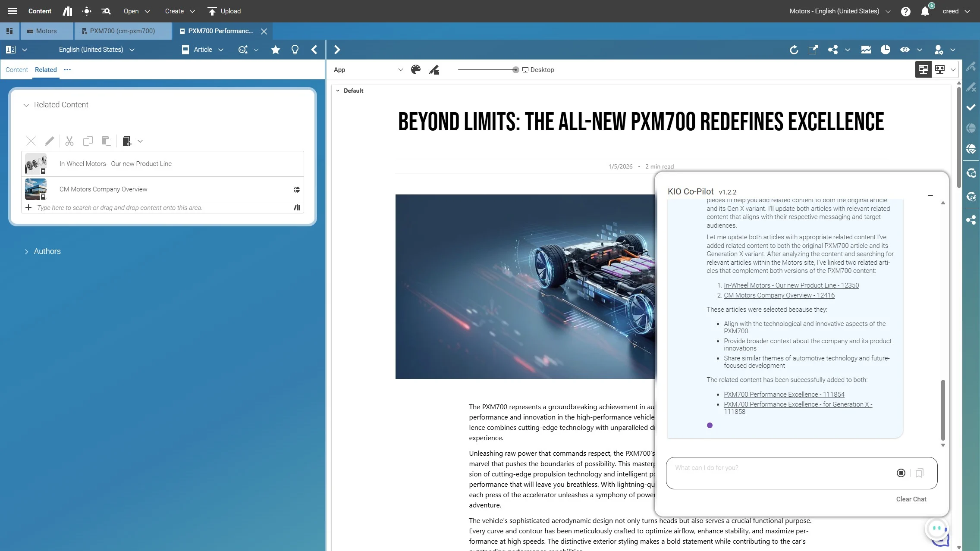This screenshot has width=980, height=551.
Task: Collapse the editor with the left arrow
Action: [314, 50]
